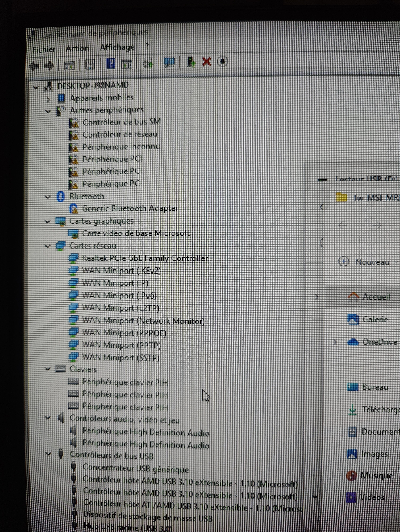Select Périphérique inconnu device
Image resolution: width=400 pixels, height=532 pixels.
tap(121, 147)
